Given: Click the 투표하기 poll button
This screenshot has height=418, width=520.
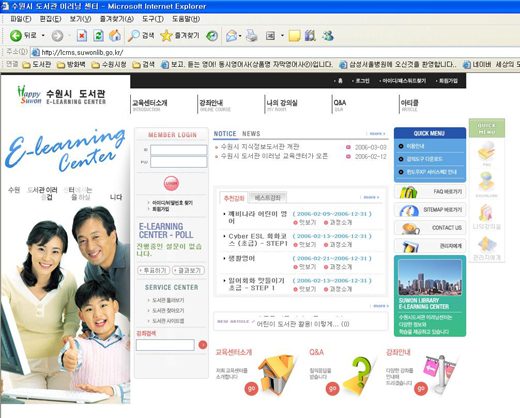Looking at the screenshot, I should [154, 270].
